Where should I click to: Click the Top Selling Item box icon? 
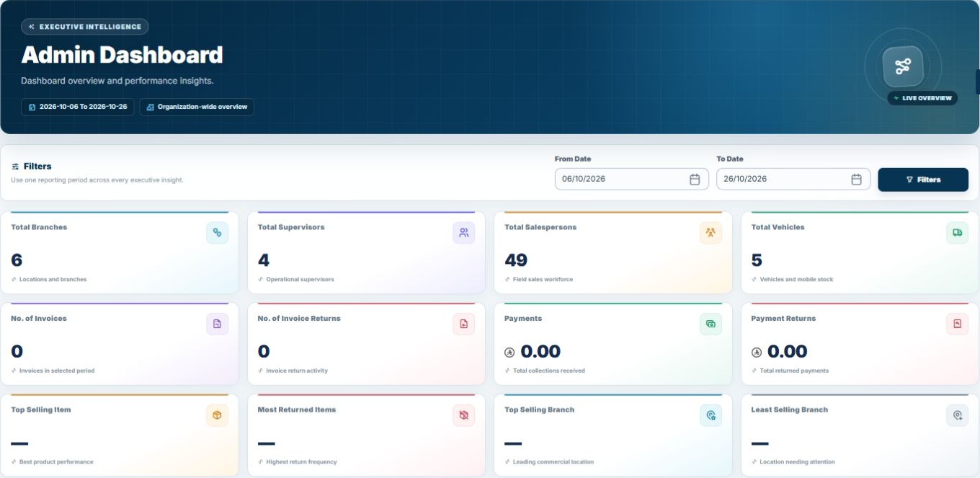218,415
